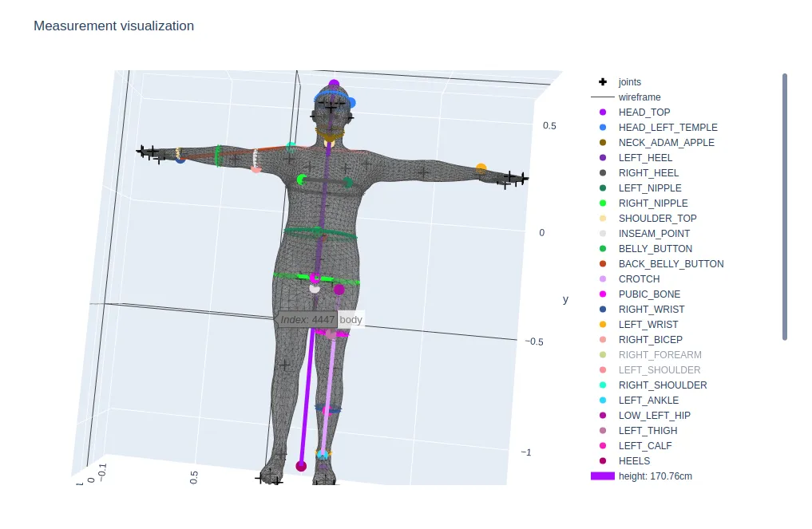
Task: Click the purple low left hip marker
Action: [339, 290]
